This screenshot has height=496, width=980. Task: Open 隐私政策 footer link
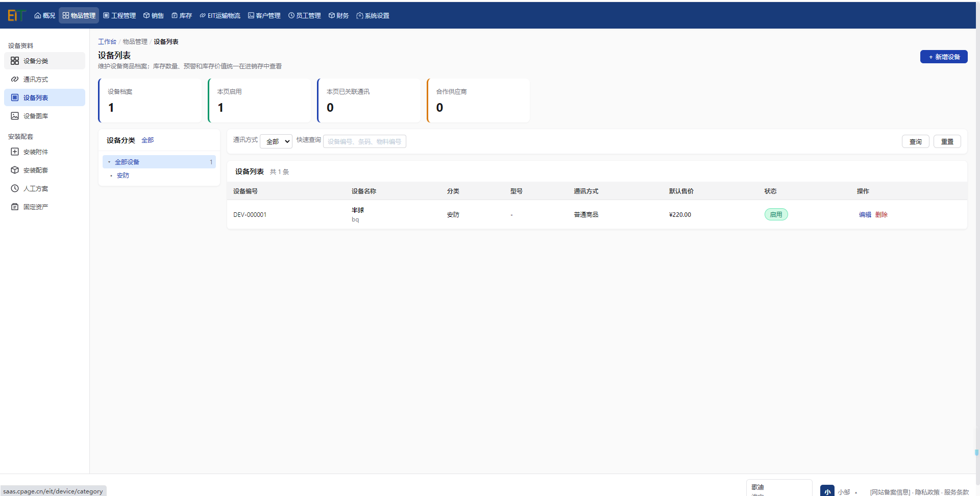coord(927,492)
